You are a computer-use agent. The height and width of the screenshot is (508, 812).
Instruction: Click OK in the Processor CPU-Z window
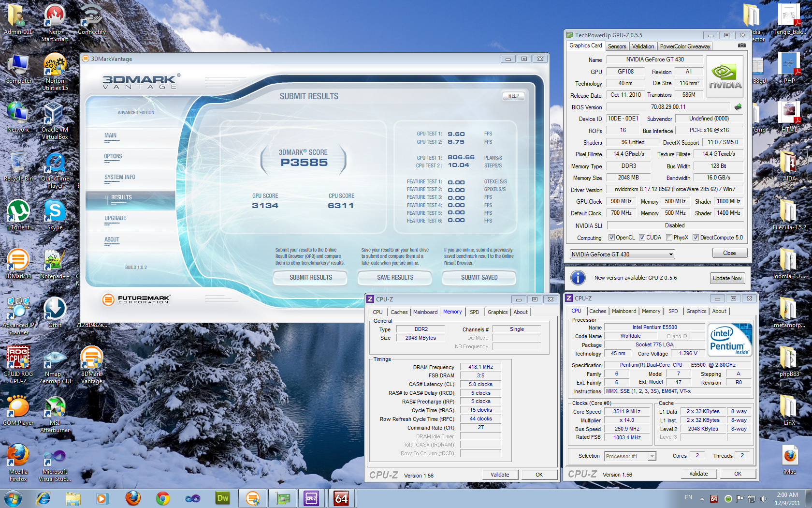click(x=738, y=474)
